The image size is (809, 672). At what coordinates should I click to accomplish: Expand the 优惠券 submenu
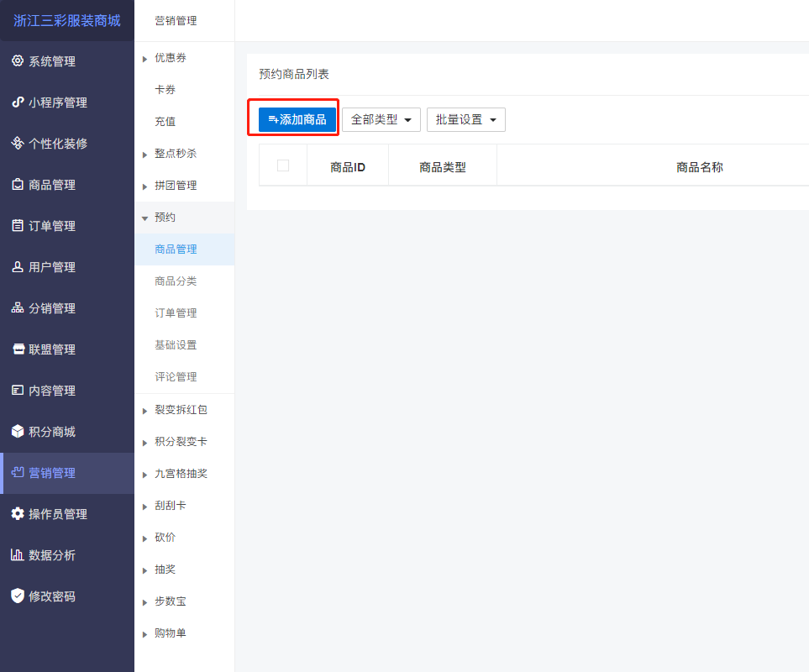tap(145, 59)
